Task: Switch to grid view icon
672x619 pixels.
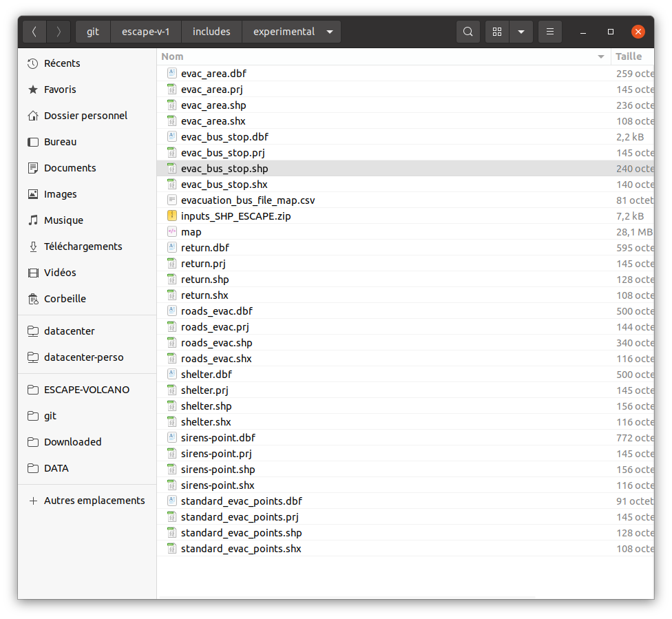Action: (x=497, y=32)
